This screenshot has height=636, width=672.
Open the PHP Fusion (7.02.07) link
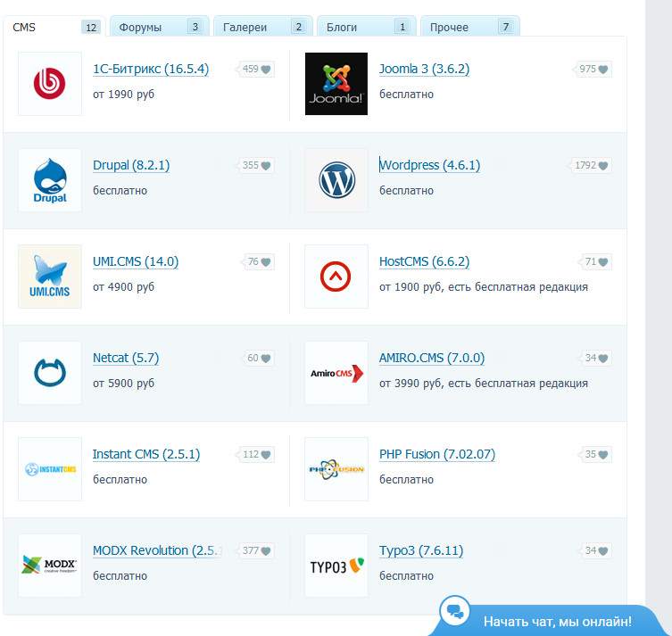click(x=437, y=454)
